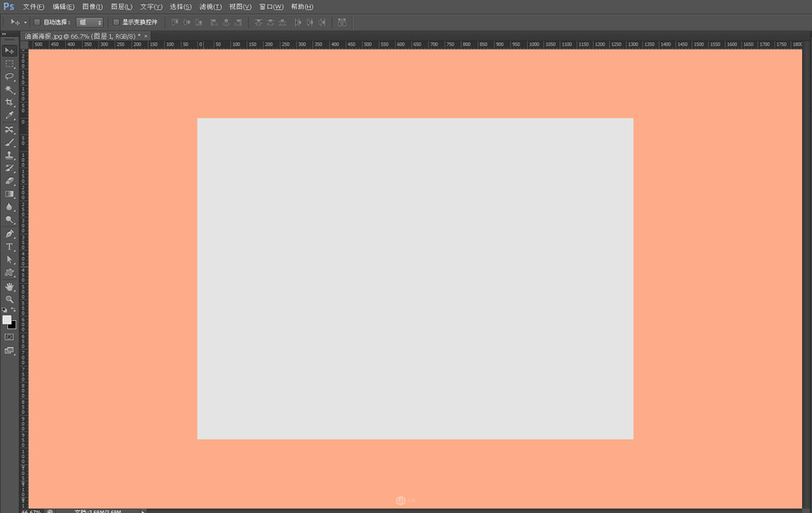The height and width of the screenshot is (513, 812).
Task: Open the auto-select target dropdown
Action: [x=89, y=22]
